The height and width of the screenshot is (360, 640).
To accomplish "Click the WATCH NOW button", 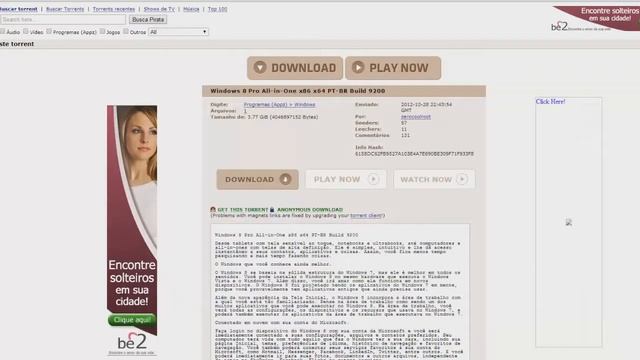I will 434,179.
